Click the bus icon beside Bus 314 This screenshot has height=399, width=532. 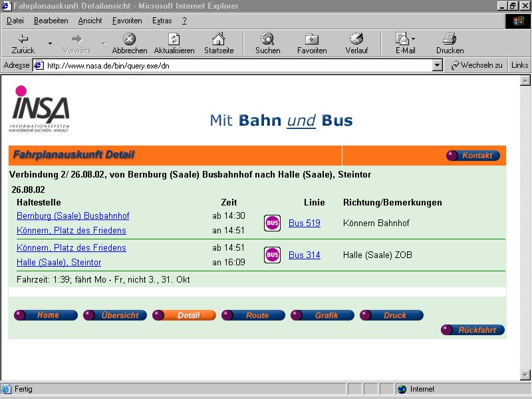pyautogui.click(x=272, y=255)
